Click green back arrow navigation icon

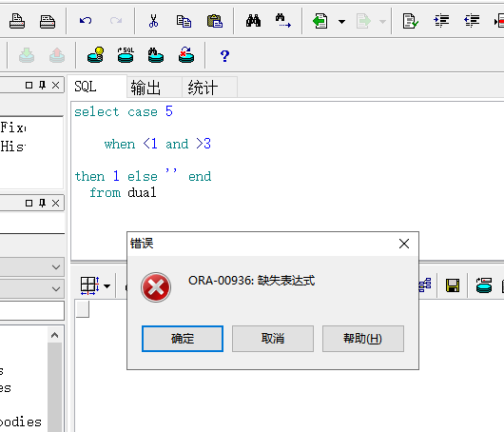[320, 21]
